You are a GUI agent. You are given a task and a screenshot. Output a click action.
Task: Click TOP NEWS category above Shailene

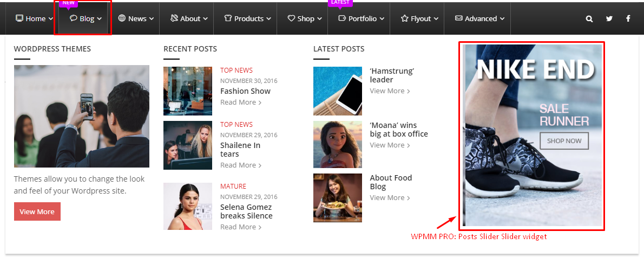coord(236,125)
